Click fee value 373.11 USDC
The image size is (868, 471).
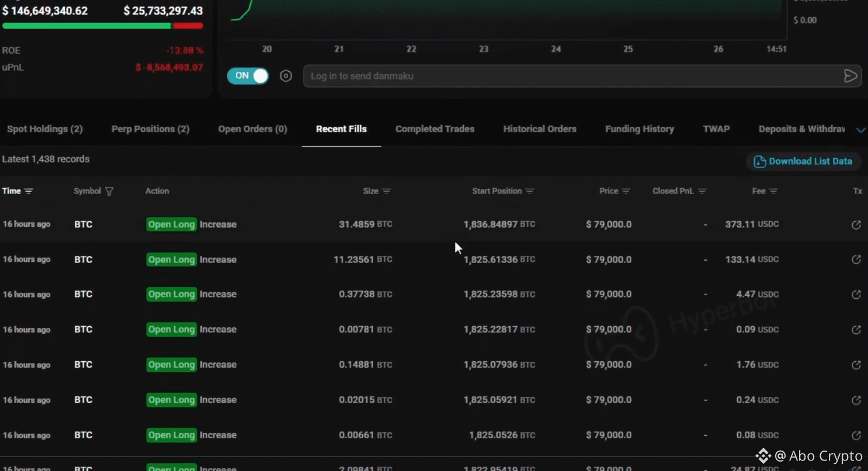point(752,224)
